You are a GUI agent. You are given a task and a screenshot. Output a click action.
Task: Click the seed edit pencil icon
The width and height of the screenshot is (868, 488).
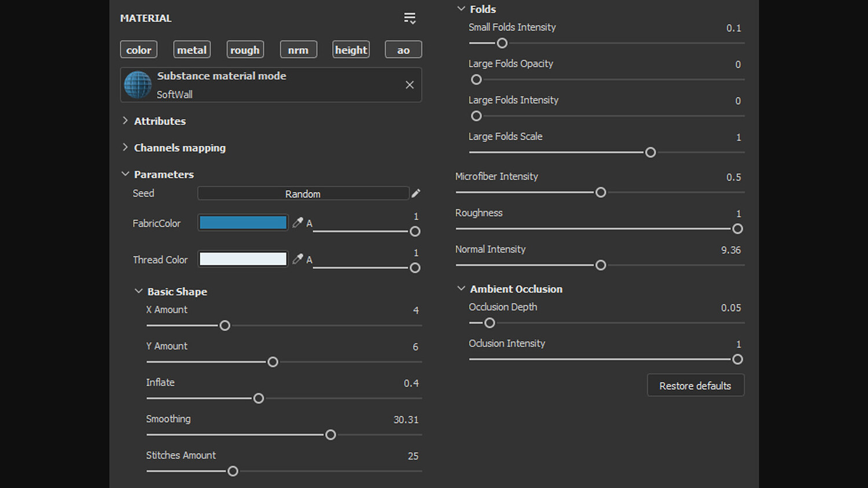[416, 194]
